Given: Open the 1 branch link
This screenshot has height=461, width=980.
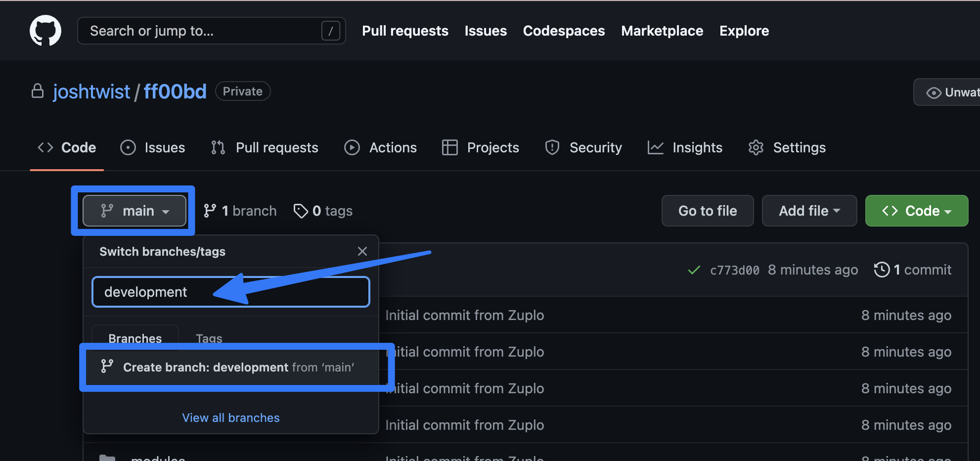Looking at the screenshot, I should pos(240,211).
